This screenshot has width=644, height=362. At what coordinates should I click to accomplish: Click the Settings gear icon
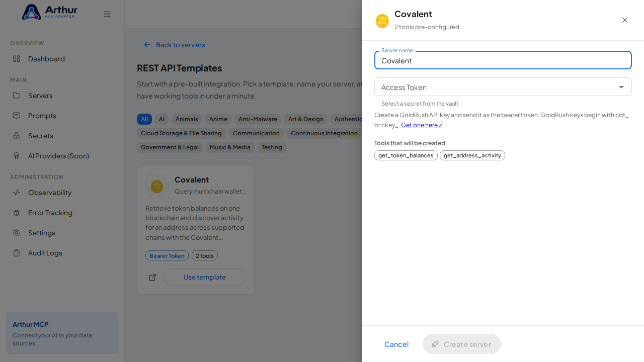click(17, 233)
